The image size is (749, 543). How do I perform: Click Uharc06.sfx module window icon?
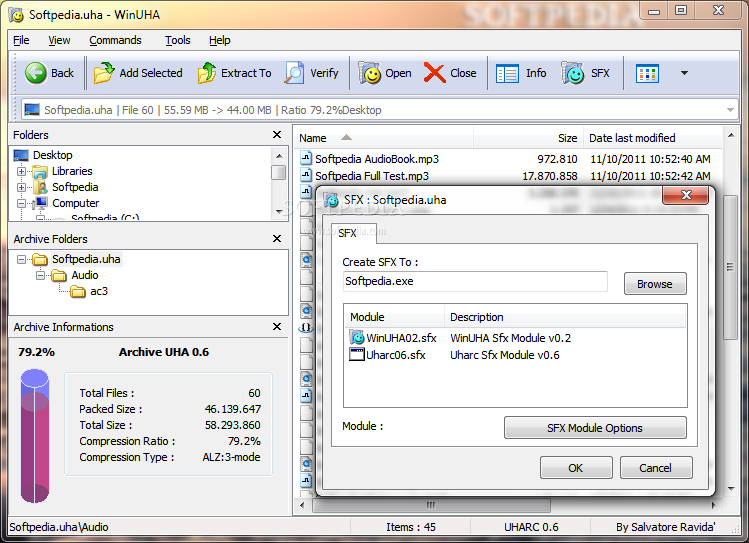click(357, 355)
